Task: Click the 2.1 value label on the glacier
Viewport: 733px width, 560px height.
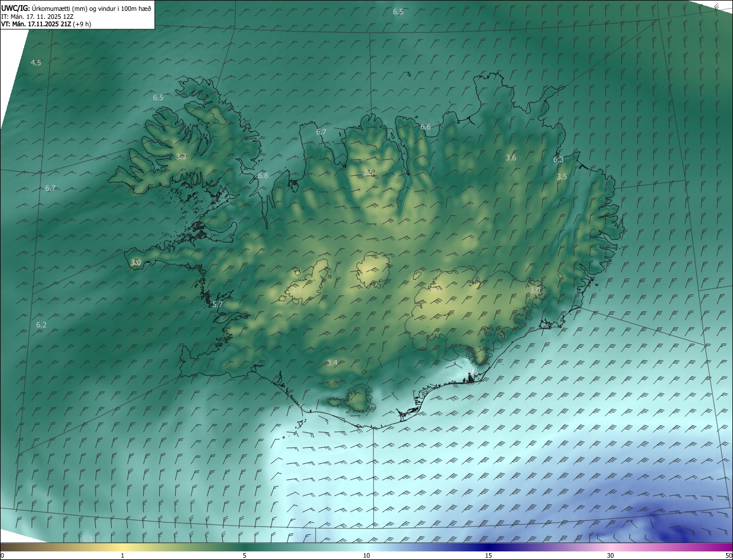Action: (x=298, y=290)
